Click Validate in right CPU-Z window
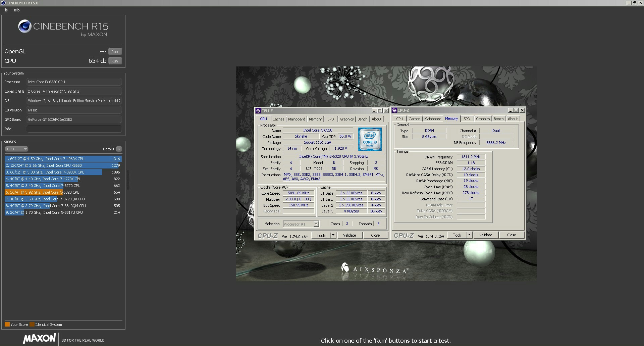 pos(486,235)
